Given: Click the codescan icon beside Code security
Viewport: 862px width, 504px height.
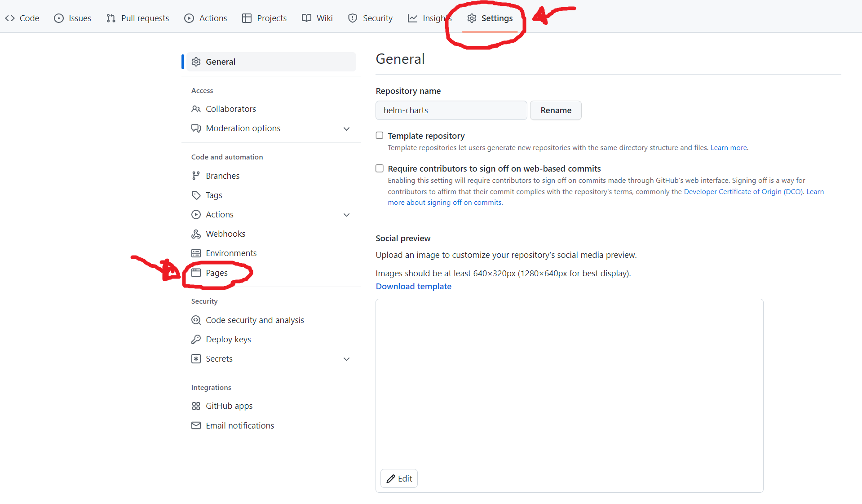Looking at the screenshot, I should click(196, 320).
